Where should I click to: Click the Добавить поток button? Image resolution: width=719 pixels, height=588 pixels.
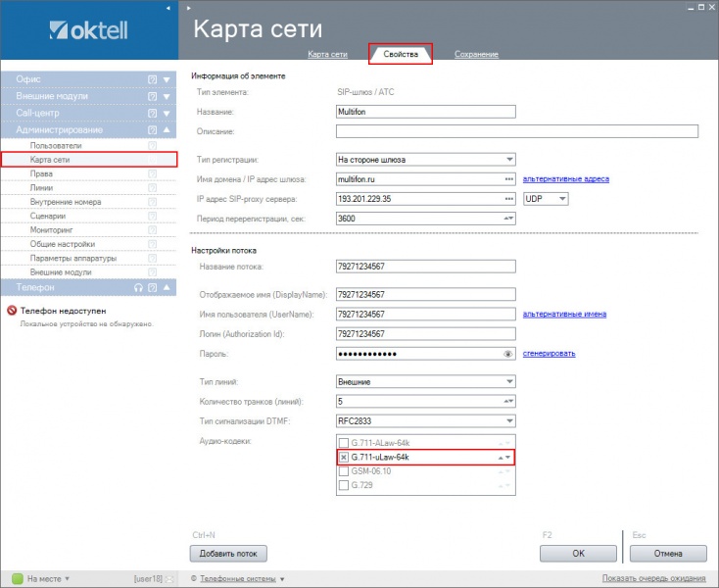[228, 554]
